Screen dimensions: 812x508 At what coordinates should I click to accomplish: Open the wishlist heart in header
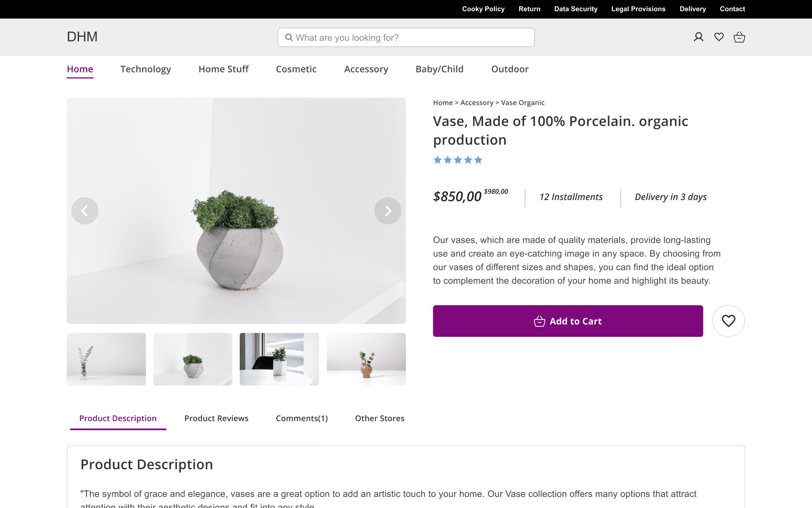[x=719, y=37]
